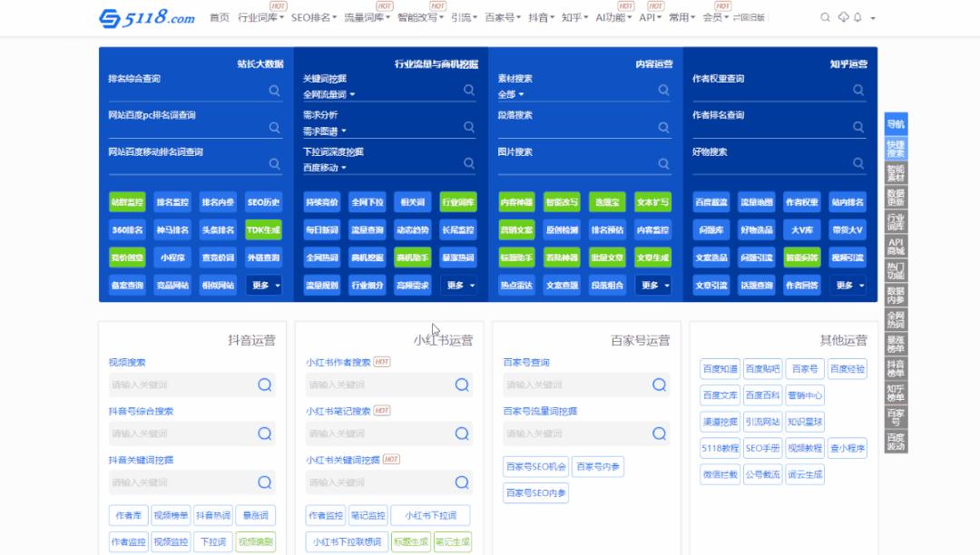Click the globe download icon near the bell
Screen dimensions: 980x555
(x=843, y=15)
